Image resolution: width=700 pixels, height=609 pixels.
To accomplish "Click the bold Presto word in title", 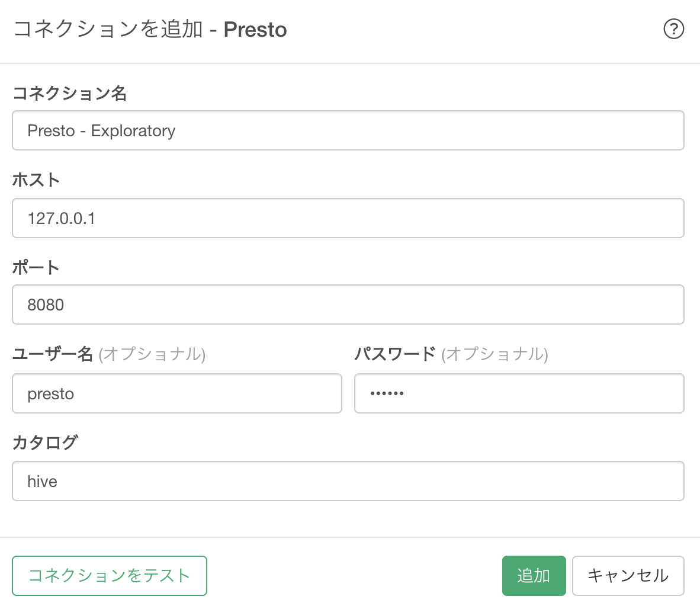I will [255, 30].
